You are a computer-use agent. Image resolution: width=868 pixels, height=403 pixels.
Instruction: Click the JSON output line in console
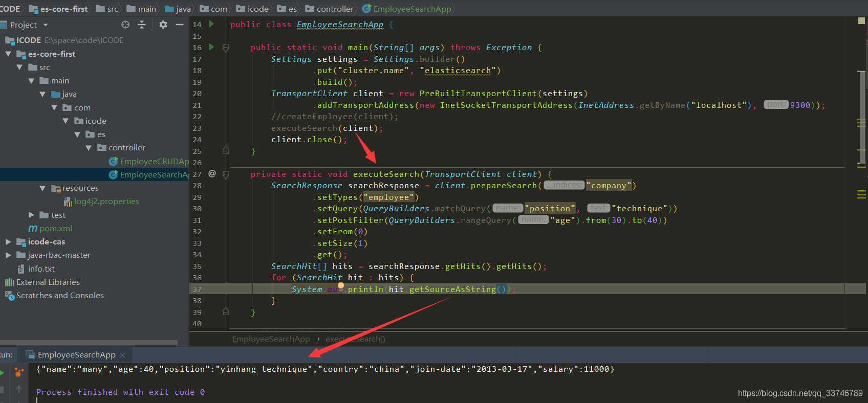point(325,369)
